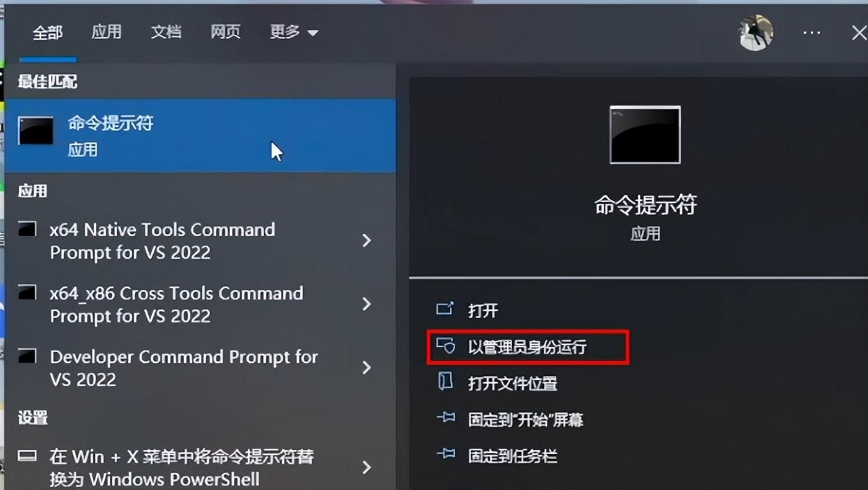Click the user avatar picture

click(x=756, y=32)
